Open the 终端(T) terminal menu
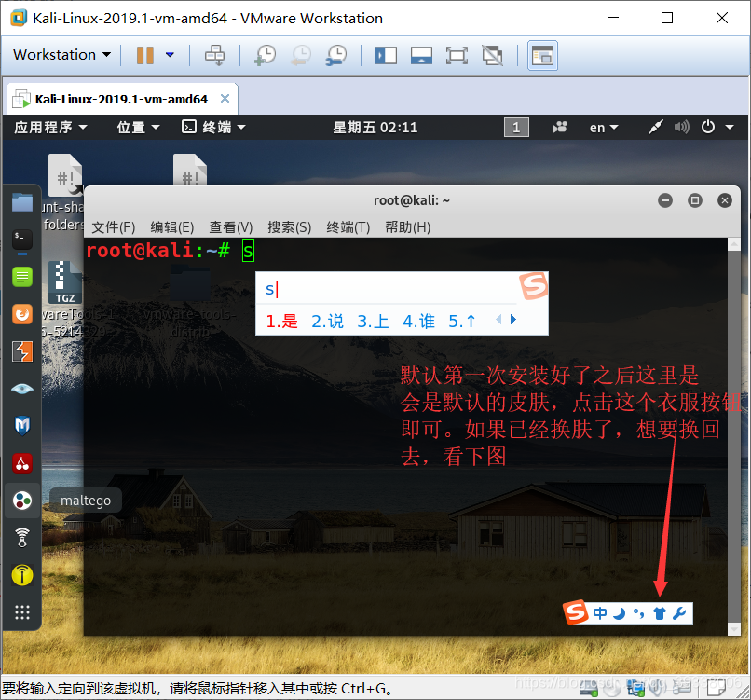This screenshot has width=751, height=700. 348,227
